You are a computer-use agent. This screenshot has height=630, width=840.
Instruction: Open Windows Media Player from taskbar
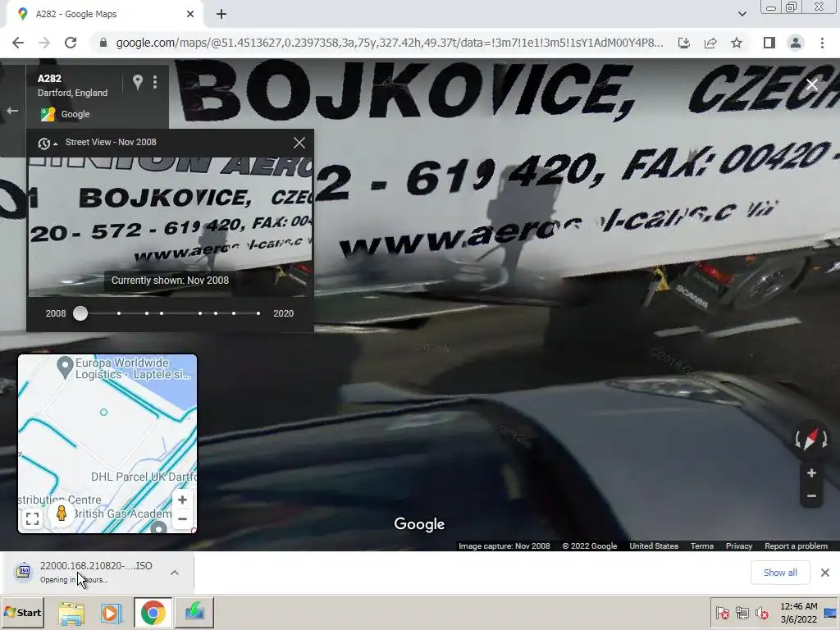pos(111,613)
